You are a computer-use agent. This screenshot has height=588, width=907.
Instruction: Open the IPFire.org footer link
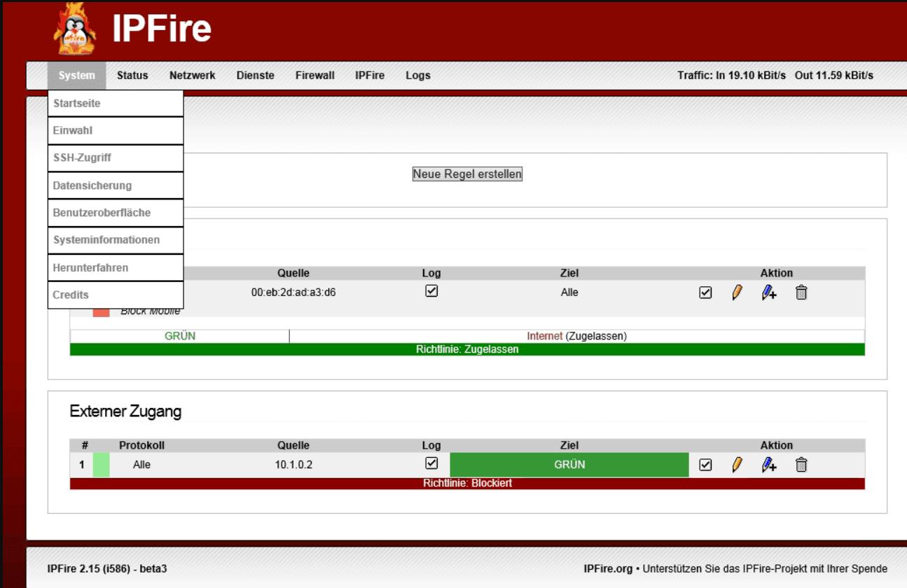tap(609, 568)
